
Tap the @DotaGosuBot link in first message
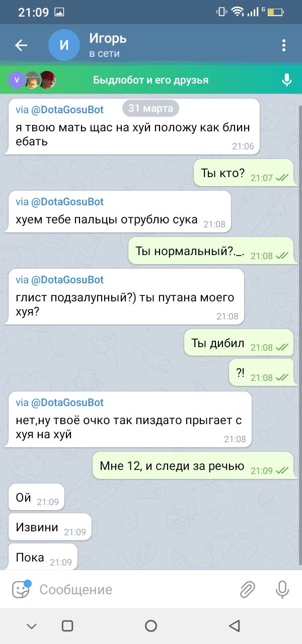67,110
